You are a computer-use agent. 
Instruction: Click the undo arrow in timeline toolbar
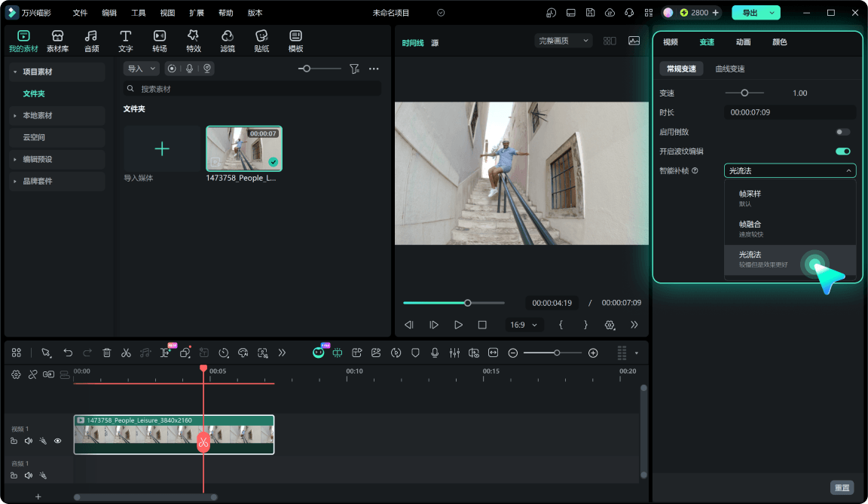point(68,353)
